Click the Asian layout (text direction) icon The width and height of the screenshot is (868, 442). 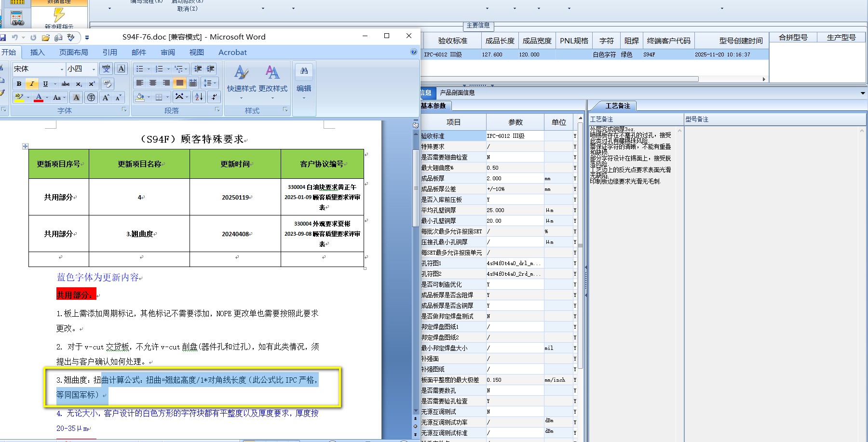click(x=179, y=97)
